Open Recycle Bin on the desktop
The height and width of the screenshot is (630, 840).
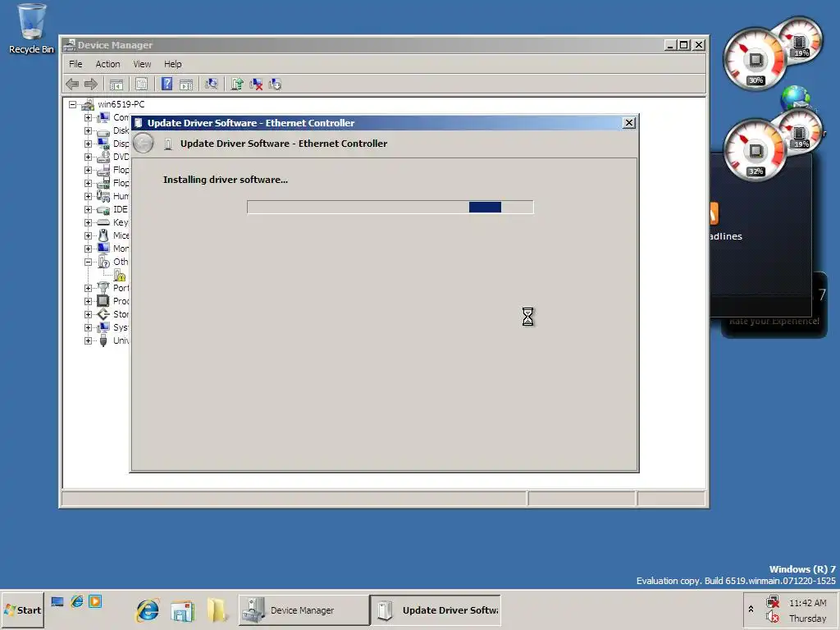pos(32,30)
